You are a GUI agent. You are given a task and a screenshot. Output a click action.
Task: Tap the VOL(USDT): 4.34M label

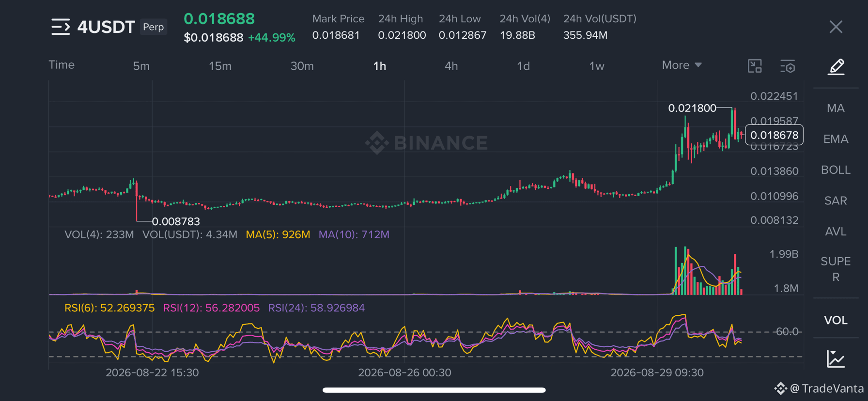[189, 235]
